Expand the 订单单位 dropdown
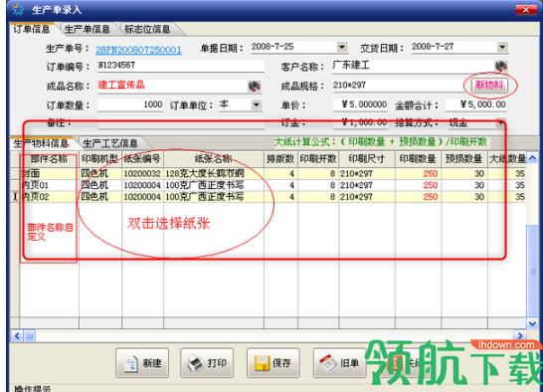 click(257, 104)
